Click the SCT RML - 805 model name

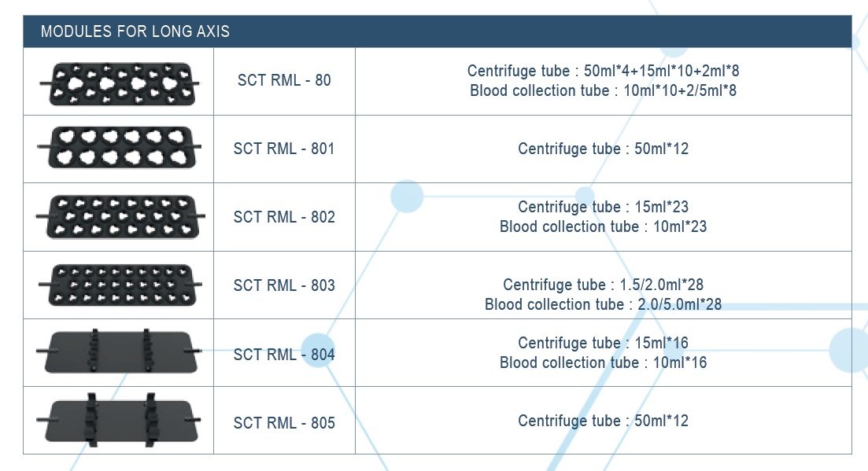tap(284, 423)
